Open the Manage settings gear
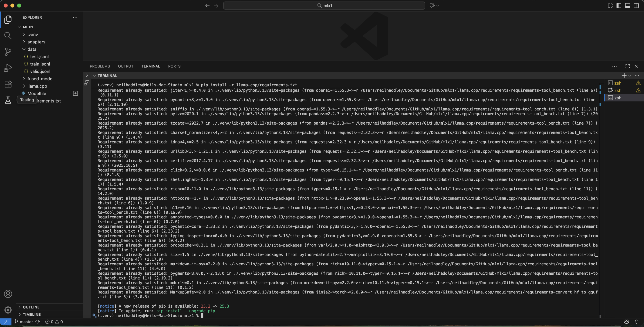 click(8, 310)
